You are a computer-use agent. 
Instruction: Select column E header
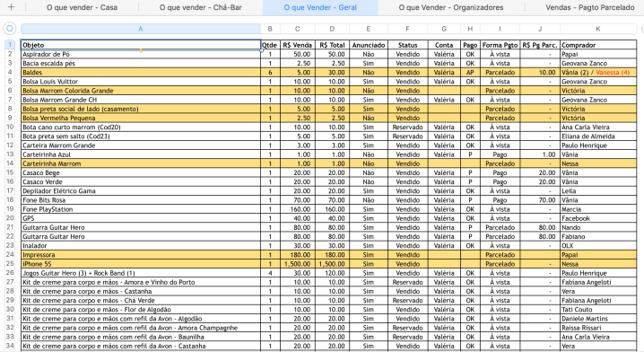pyautogui.click(x=369, y=29)
